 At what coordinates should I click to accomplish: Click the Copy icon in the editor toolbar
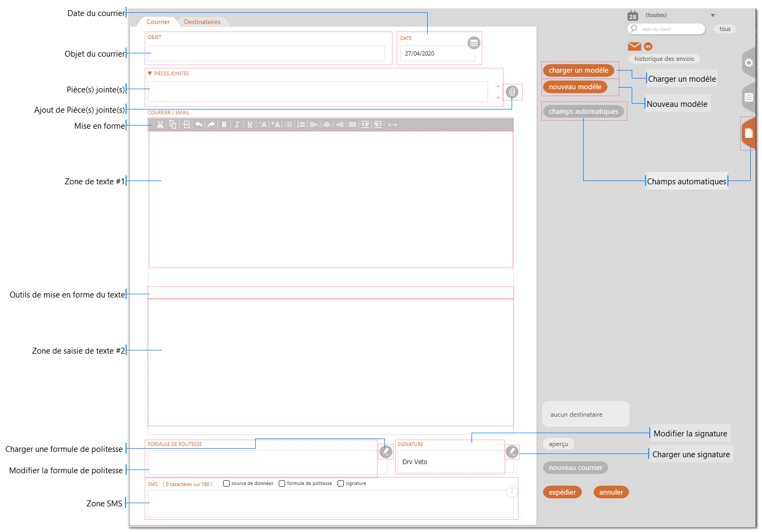(x=173, y=124)
